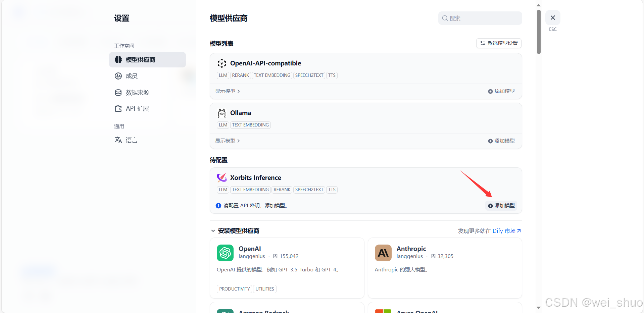Click the SPEECH2TEXT tag under Xorbits Inference
Screen dimensions: 644x313
pyautogui.click(x=309, y=190)
